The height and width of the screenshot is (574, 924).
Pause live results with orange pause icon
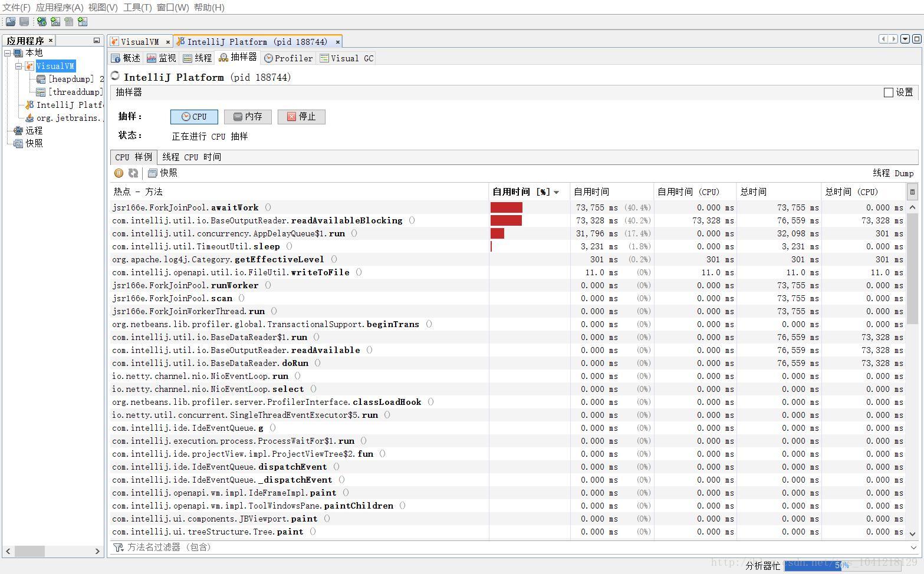pyautogui.click(x=119, y=173)
